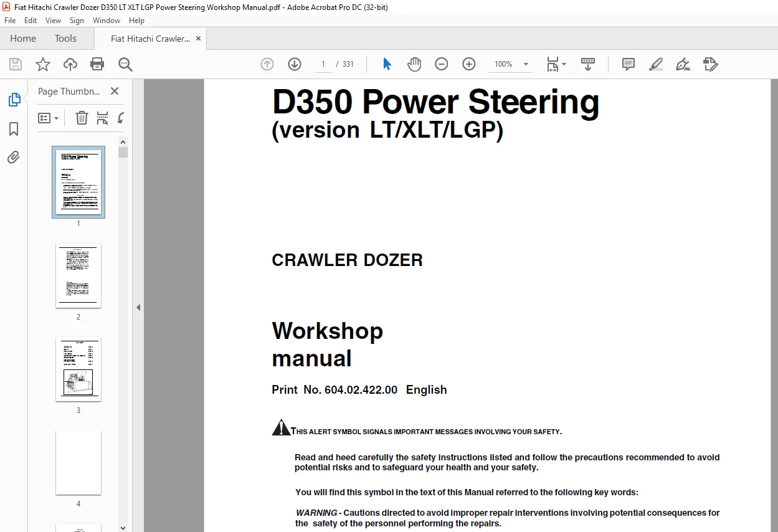The height and width of the screenshot is (532, 778).
Task: Select page 2 thumbnail
Action: [x=78, y=275]
